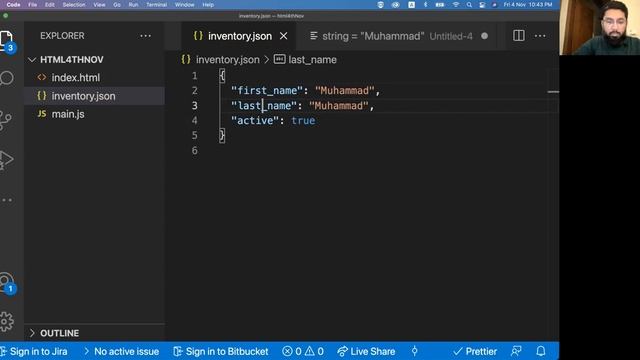Open Control Center in the menu bar
Viewport: 640px width, 360px height.
[482, 4]
